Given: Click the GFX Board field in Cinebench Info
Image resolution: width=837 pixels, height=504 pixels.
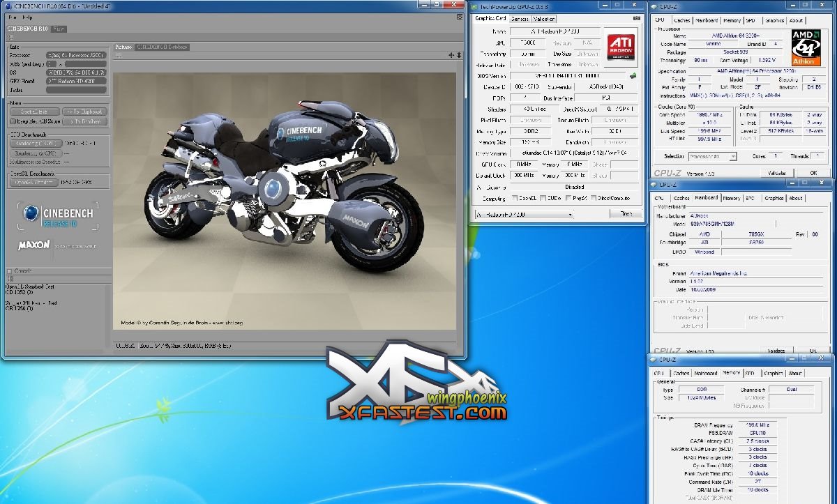Looking at the screenshot, I should point(76,81).
